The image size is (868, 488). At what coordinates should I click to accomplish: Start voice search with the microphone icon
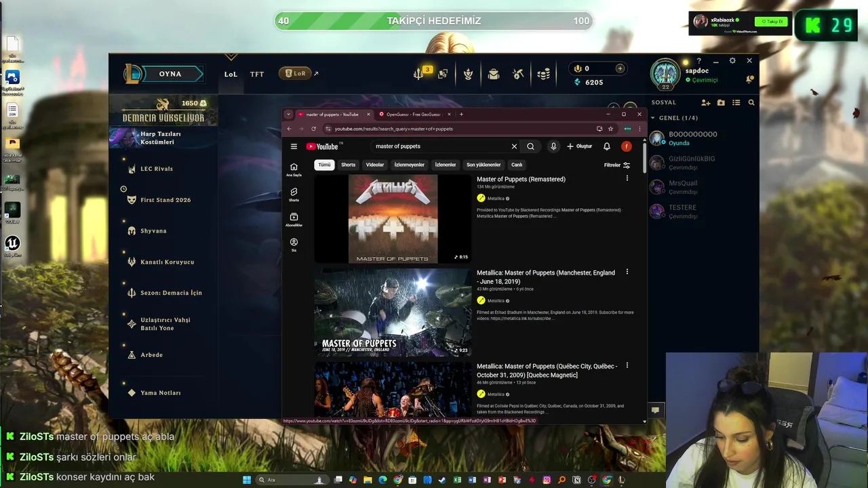click(x=553, y=146)
